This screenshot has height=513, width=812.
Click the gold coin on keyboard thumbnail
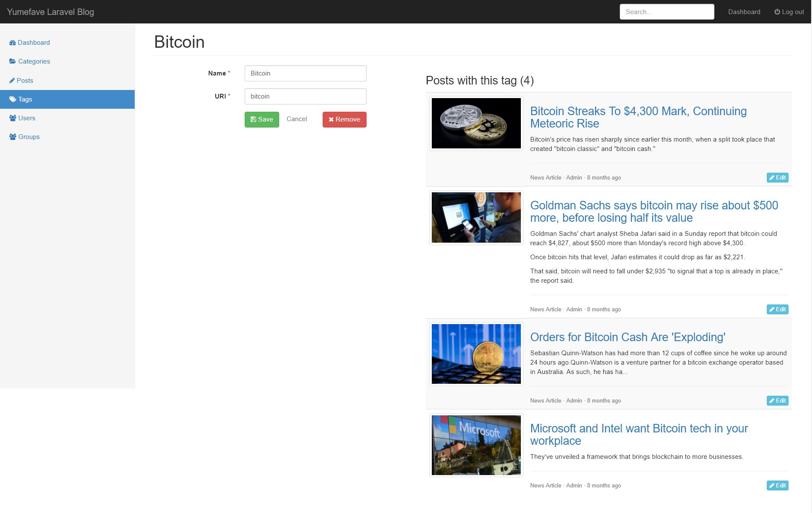[x=476, y=354]
